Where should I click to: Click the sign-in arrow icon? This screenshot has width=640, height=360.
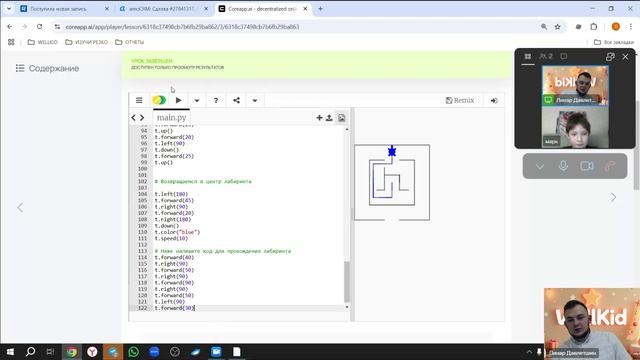[x=494, y=100]
